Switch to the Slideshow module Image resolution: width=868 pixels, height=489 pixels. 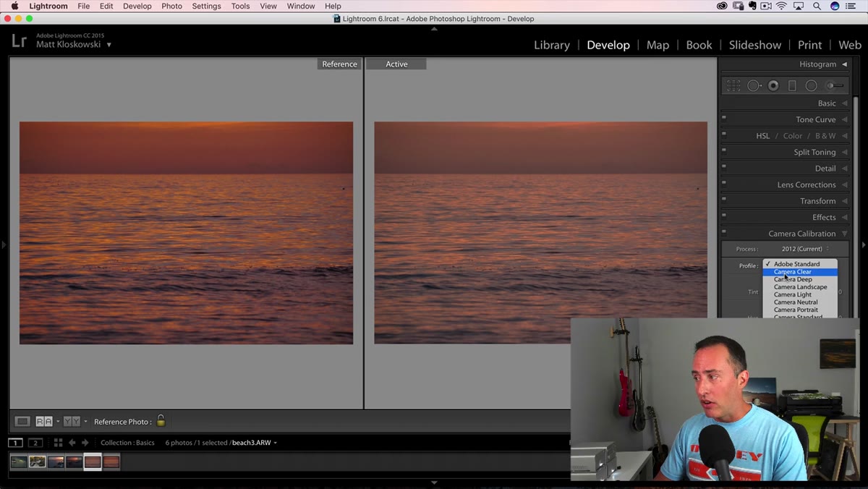(x=755, y=45)
